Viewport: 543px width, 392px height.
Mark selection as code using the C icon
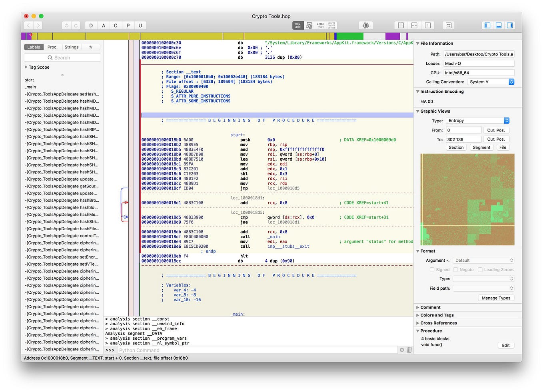116,25
